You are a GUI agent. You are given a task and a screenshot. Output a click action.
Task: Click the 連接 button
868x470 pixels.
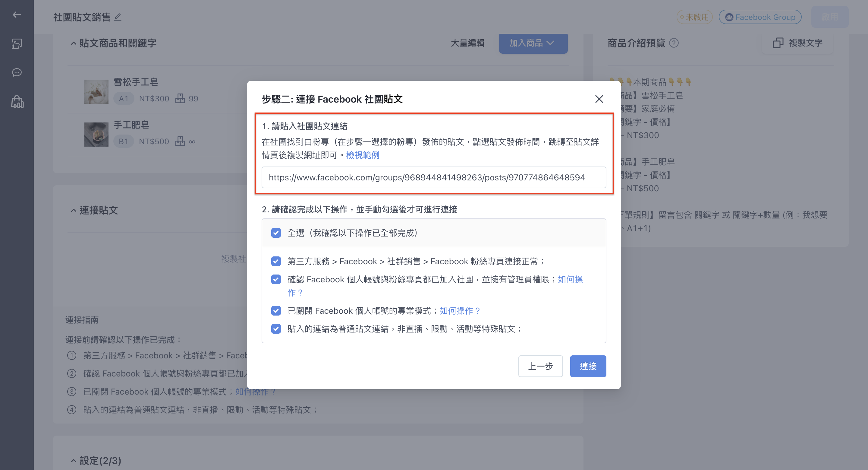[x=588, y=366]
